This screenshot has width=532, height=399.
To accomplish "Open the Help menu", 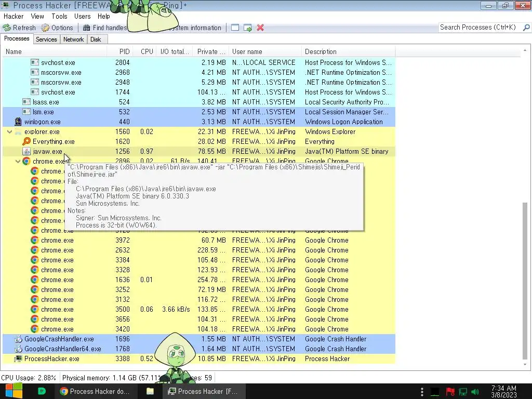I will [x=103, y=16].
